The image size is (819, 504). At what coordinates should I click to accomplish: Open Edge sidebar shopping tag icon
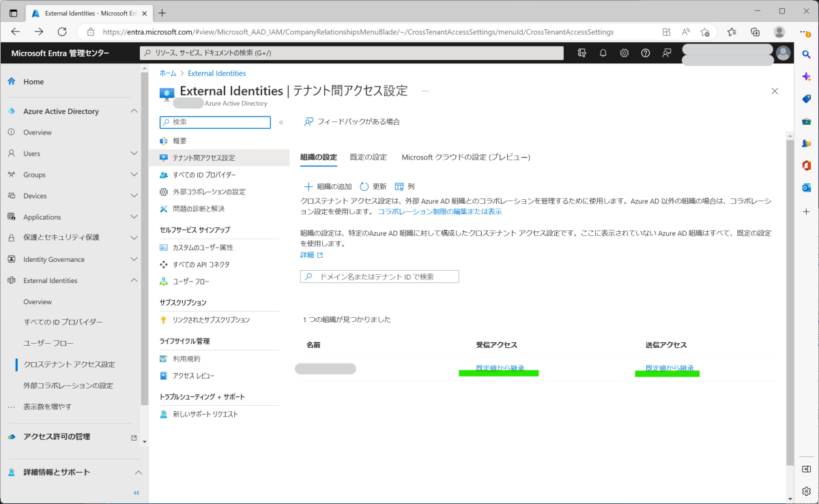806,99
